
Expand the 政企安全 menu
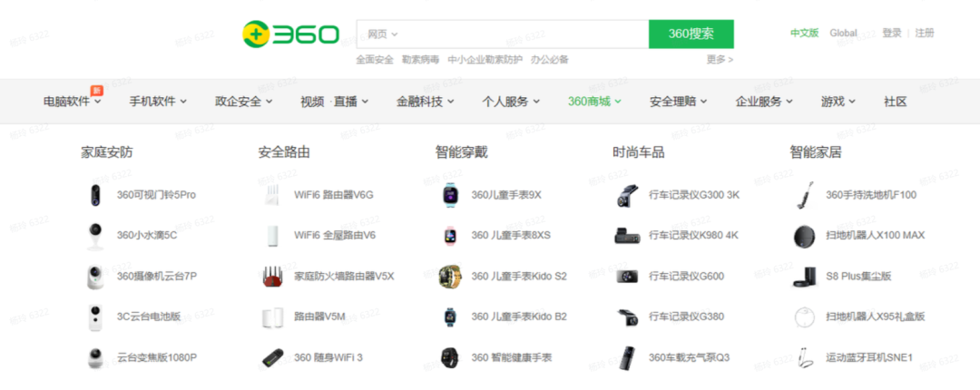pos(244,102)
